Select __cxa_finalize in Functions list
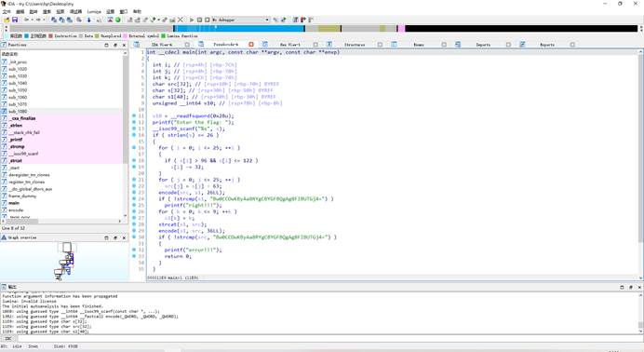This screenshot has width=644, height=352. [x=22, y=118]
